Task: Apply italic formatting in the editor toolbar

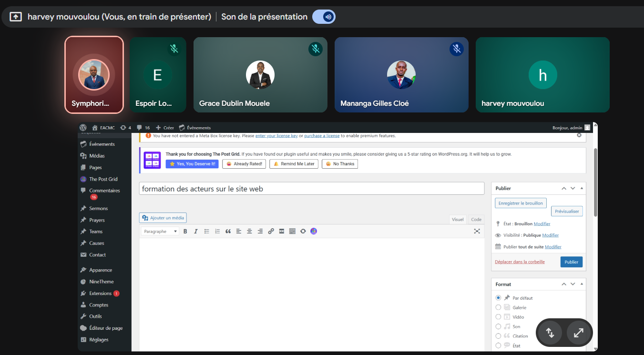Action: click(x=195, y=231)
